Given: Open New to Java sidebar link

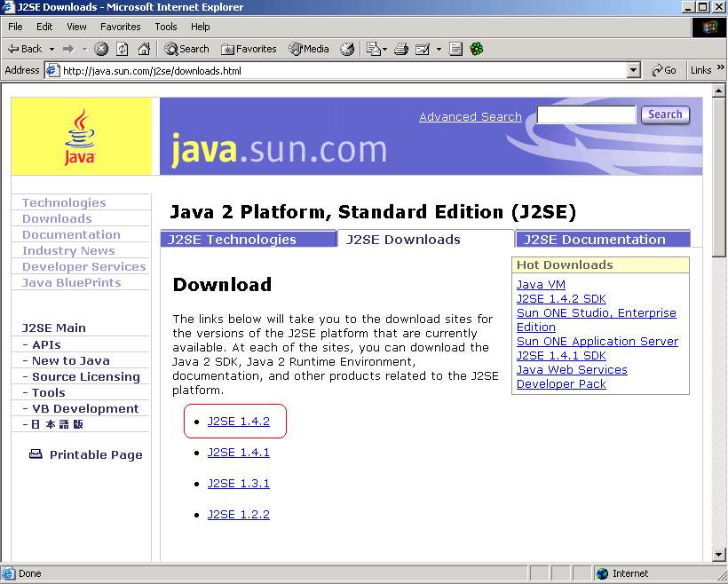Looking at the screenshot, I should pyautogui.click(x=70, y=360).
